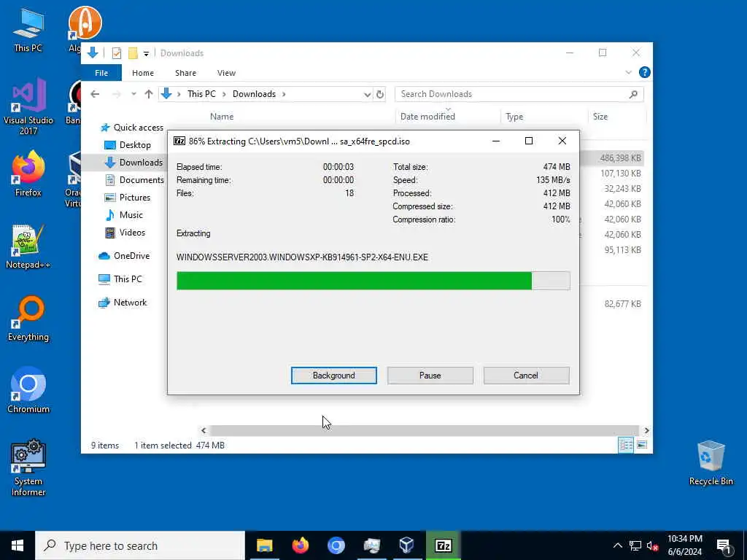Click Properties quick access toolbar icon
This screenshot has height=560, width=747.
pos(117,52)
